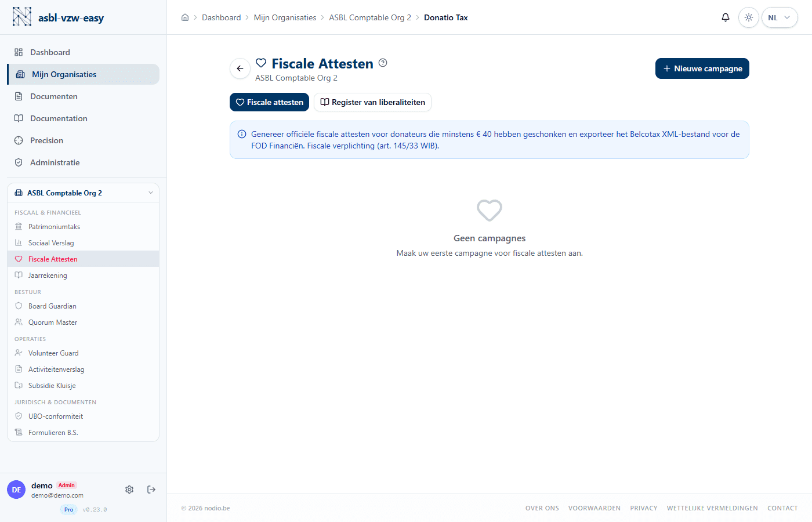Click the back arrow button
The width and height of the screenshot is (812, 522).
coord(240,68)
